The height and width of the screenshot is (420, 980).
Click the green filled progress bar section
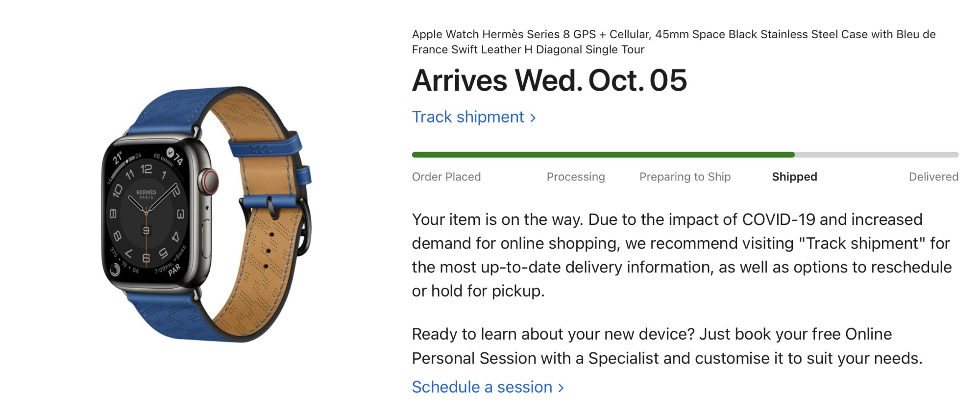(x=603, y=155)
